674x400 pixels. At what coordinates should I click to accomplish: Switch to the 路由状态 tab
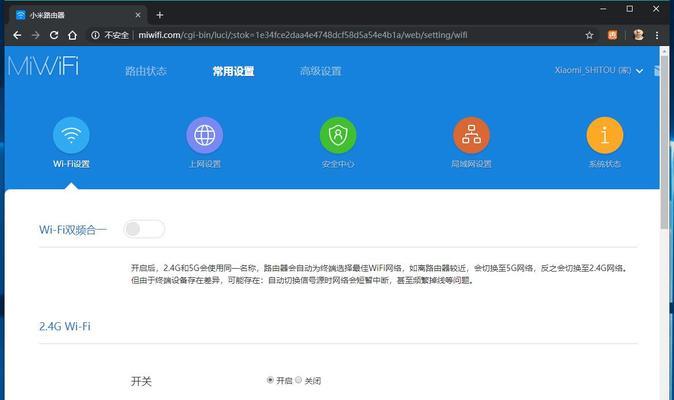146,71
